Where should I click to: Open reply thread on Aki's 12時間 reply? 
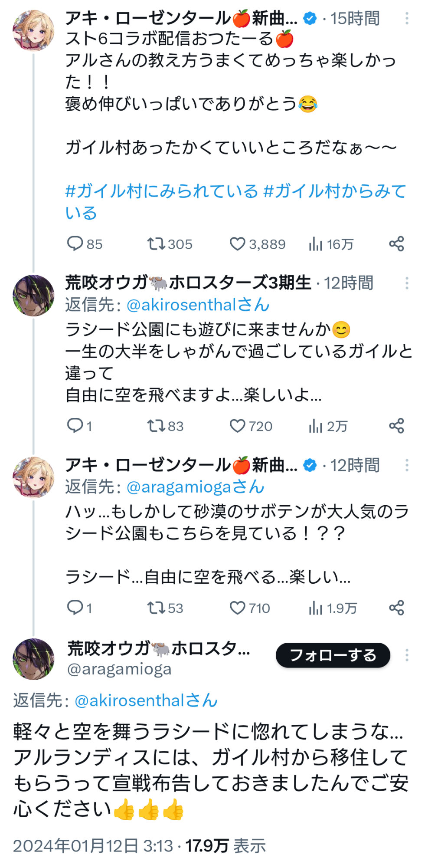tap(75, 608)
